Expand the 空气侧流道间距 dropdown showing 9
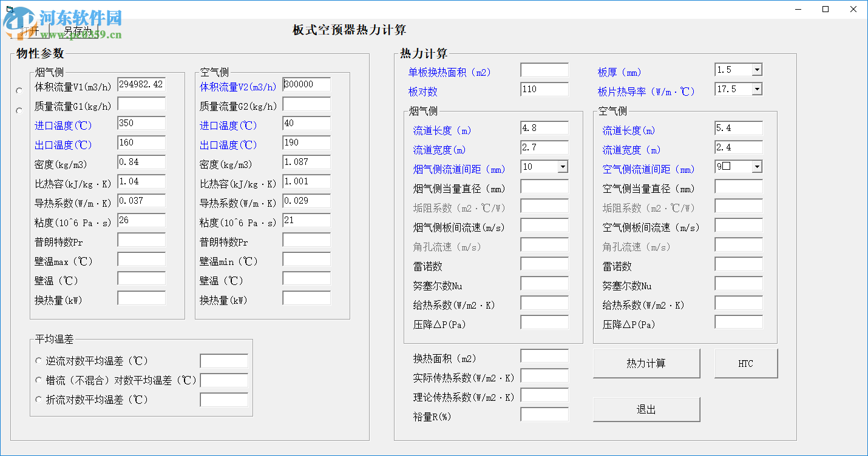Image resolution: width=868 pixels, height=456 pixels. point(758,166)
